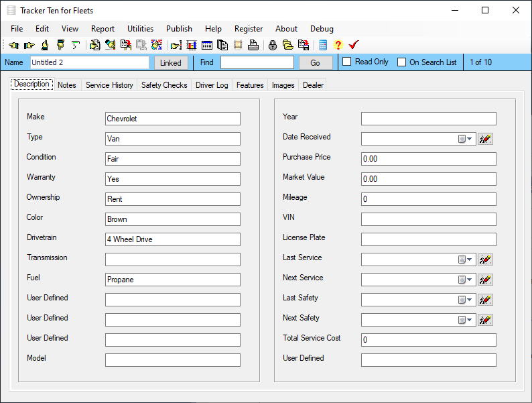The width and height of the screenshot is (532, 403).
Task: Open the calculator toolbar icon
Action: tap(323, 45)
